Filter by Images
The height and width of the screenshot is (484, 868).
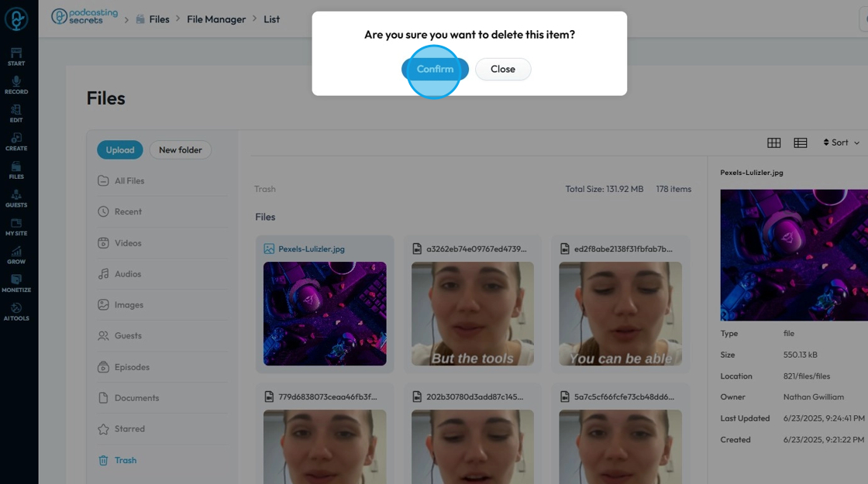[x=129, y=305]
